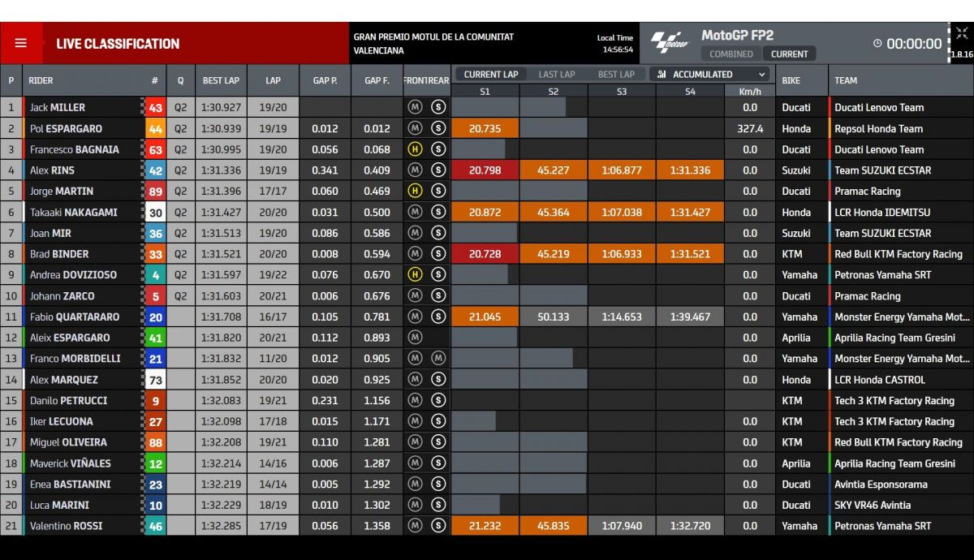The width and height of the screenshot is (974, 560).
Task: Click the LIVE CLASSIFICATION title
Action: 118,44
